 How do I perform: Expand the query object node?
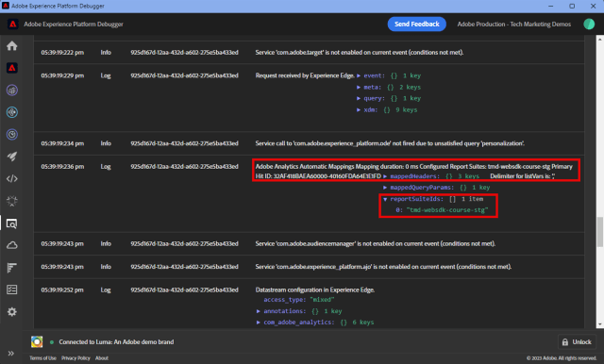click(x=359, y=98)
